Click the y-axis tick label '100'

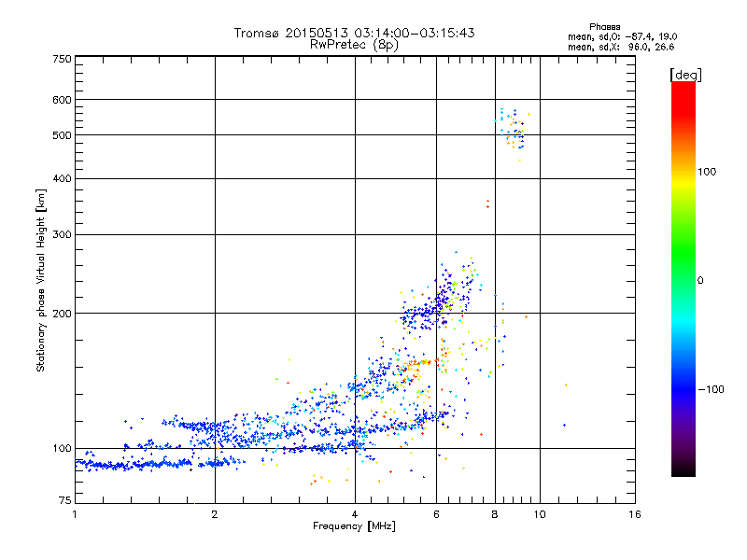(x=62, y=449)
